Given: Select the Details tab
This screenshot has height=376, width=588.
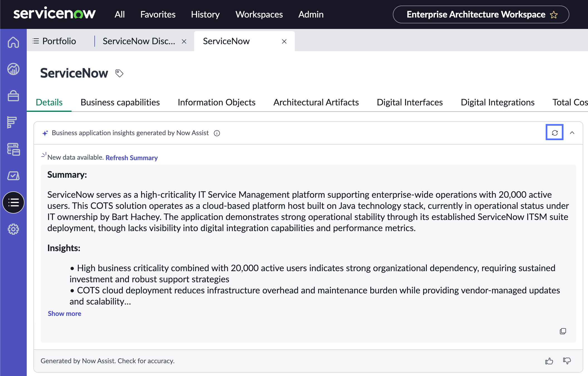Looking at the screenshot, I should [x=49, y=102].
